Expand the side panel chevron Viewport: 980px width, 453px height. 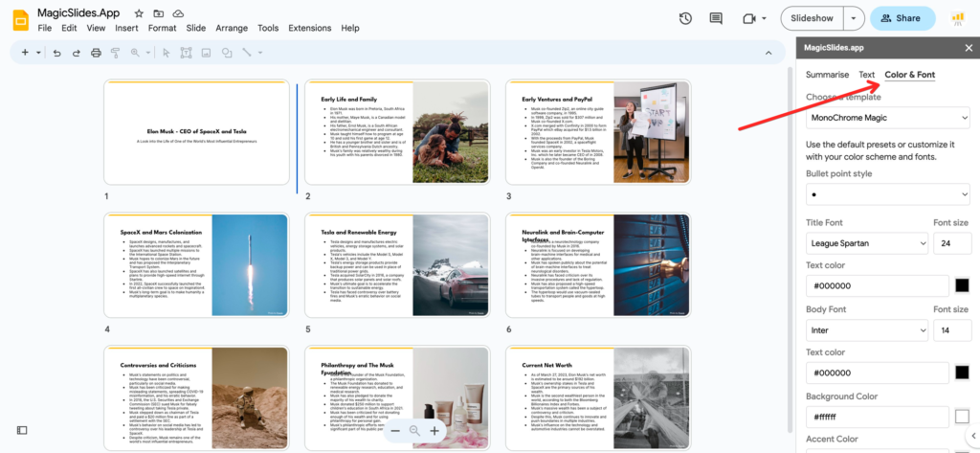point(972,436)
